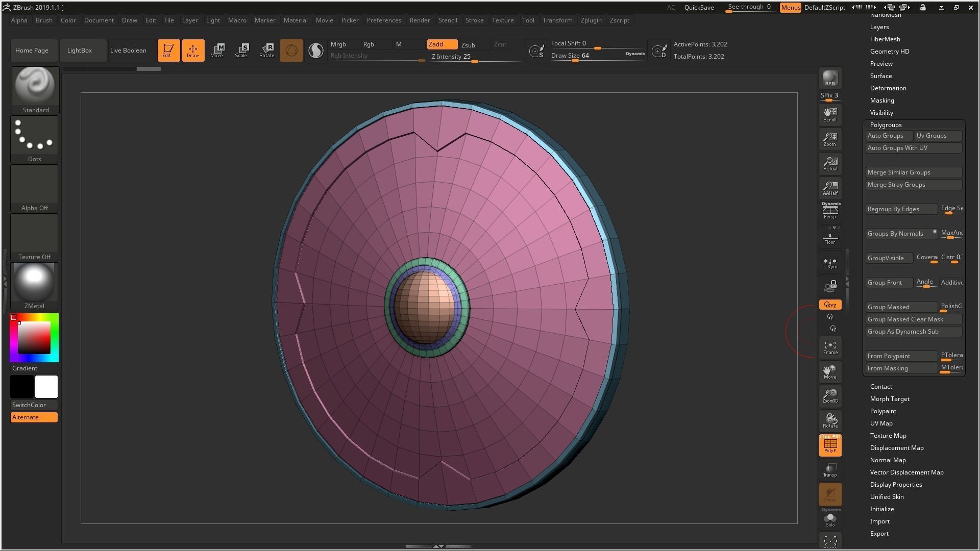Open the Render menu
Viewport: 980px width, 551px height.
pyautogui.click(x=420, y=20)
